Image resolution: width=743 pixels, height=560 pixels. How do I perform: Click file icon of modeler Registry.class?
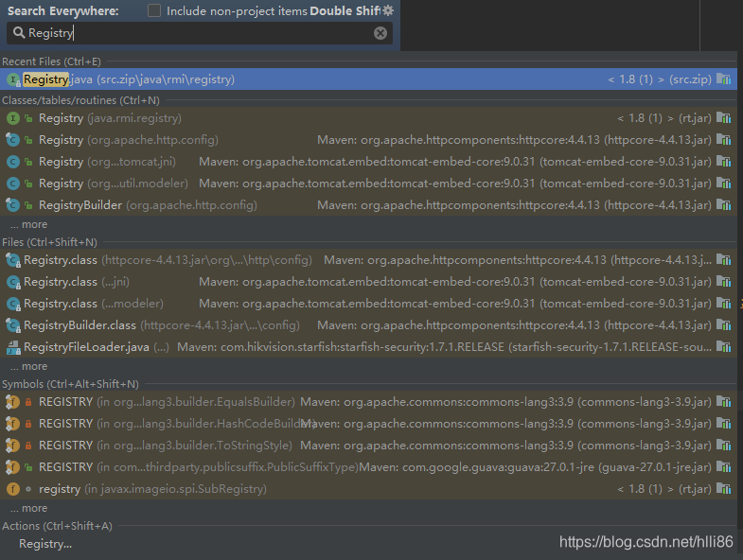coord(13,305)
